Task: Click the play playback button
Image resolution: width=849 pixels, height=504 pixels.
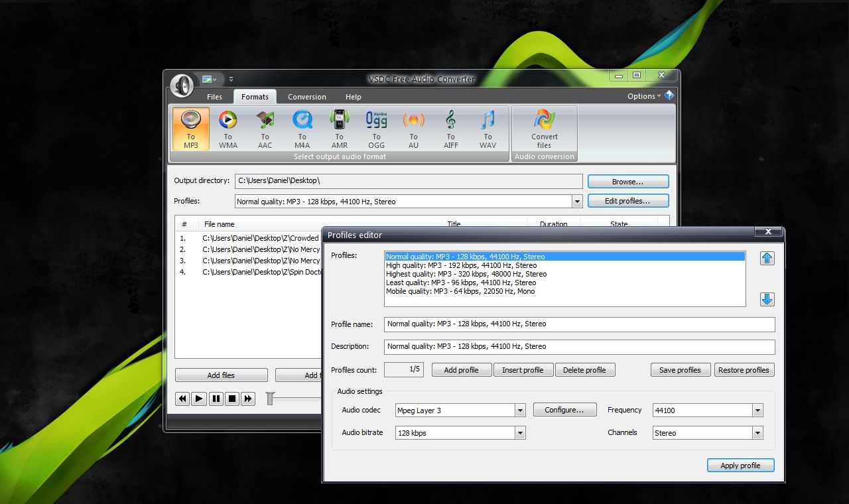Action: (199, 399)
